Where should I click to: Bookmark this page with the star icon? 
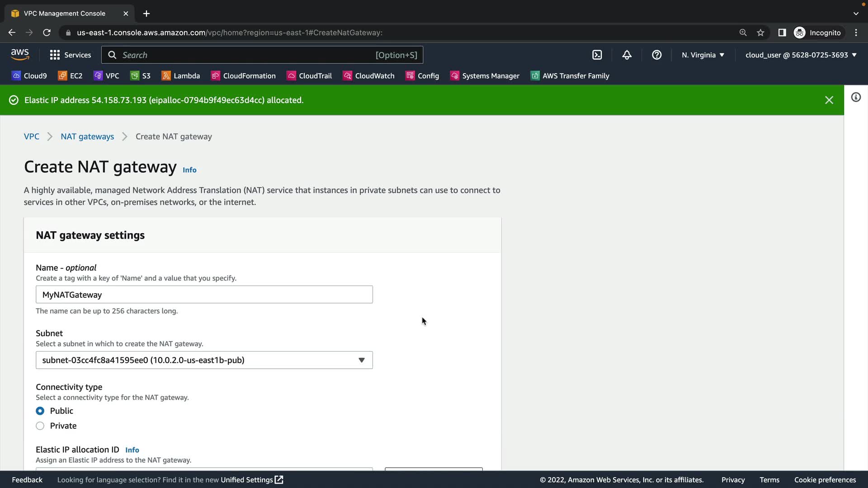coord(760,33)
